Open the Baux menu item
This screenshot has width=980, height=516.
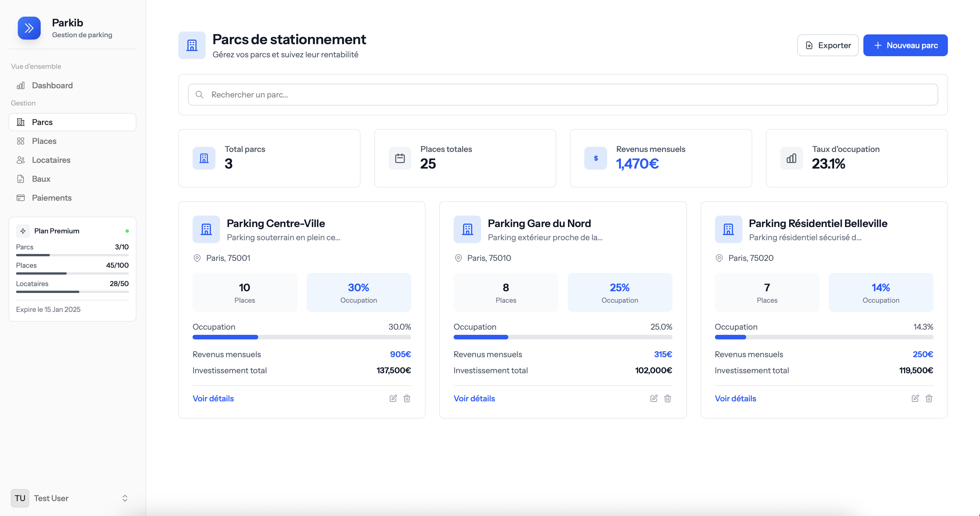[41, 179]
